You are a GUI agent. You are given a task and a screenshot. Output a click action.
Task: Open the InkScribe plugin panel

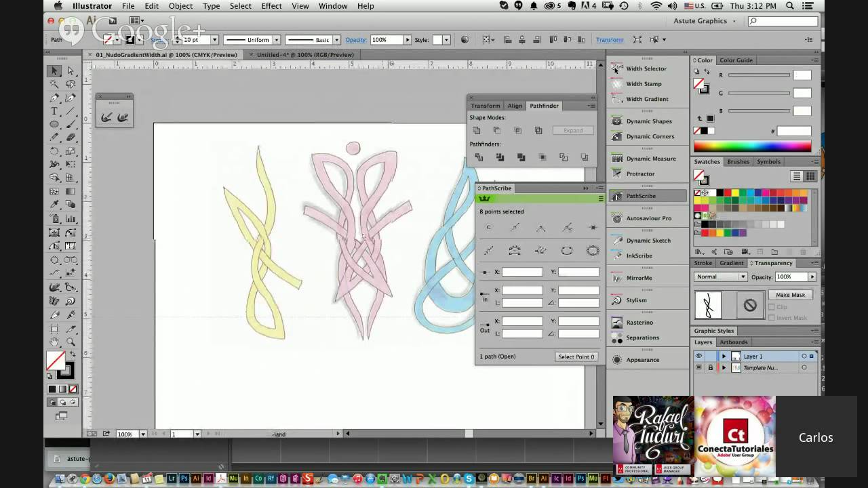coord(647,256)
